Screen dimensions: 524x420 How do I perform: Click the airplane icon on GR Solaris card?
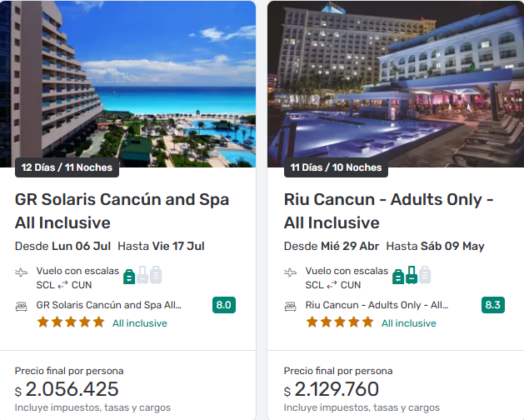pyautogui.click(x=22, y=272)
